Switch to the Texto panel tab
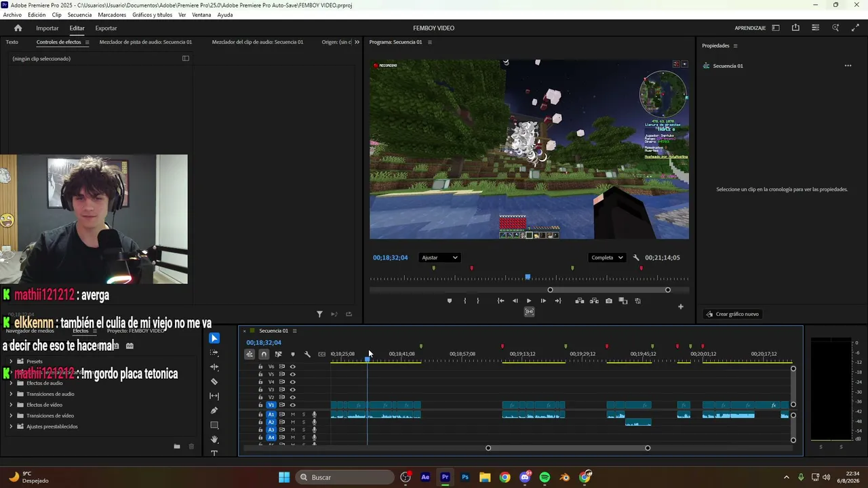The image size is (868, 488). pyautogui.click(x=12, y=42)
